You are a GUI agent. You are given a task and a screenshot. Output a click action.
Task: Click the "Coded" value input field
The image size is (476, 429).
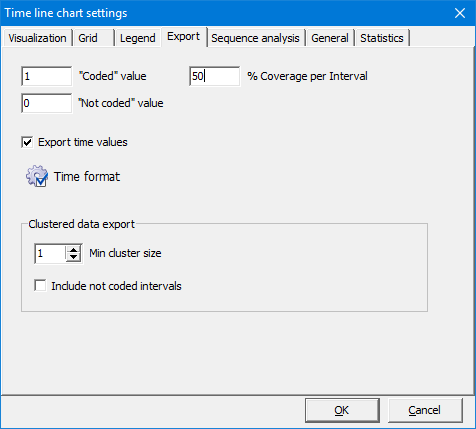click(x=47, y=76)
